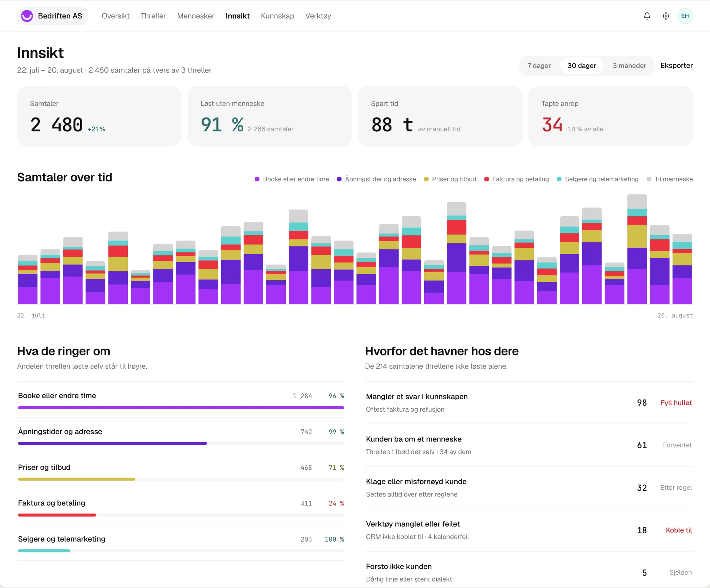Screen dimensions: 710x588
Task: Click the 1 284 count value
Action: point(302,396)
